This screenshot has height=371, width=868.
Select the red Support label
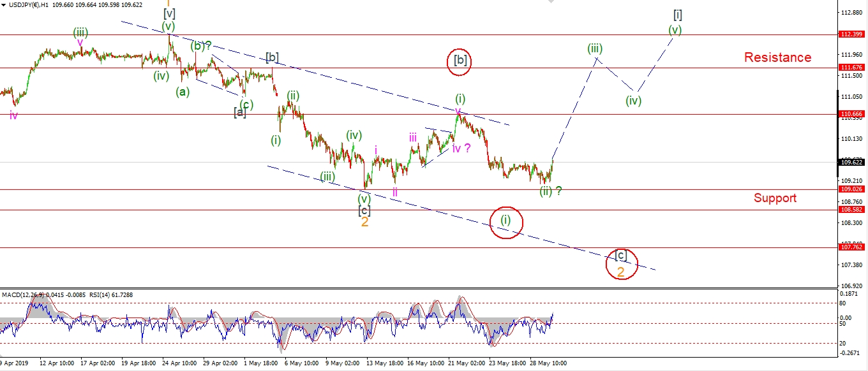point(775,198)
